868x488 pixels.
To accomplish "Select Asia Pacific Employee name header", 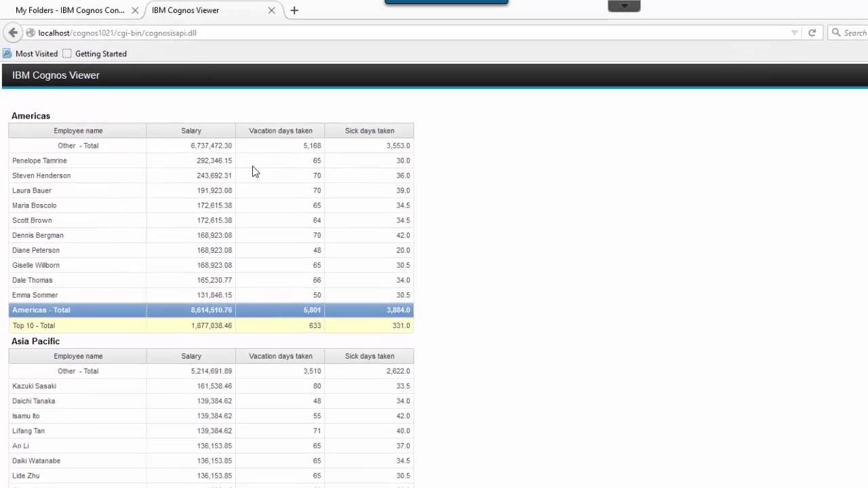I will (x=78, y=356).
